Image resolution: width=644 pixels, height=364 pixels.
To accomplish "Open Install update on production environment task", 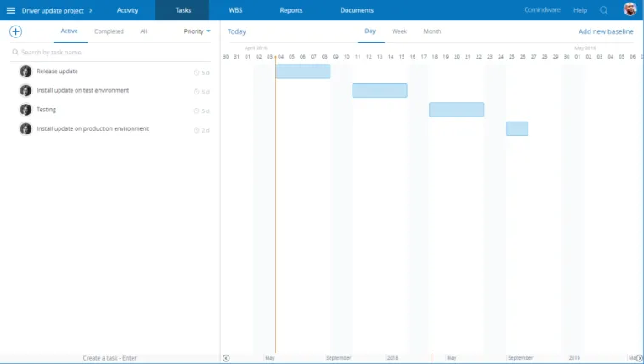I will (93, 128).
